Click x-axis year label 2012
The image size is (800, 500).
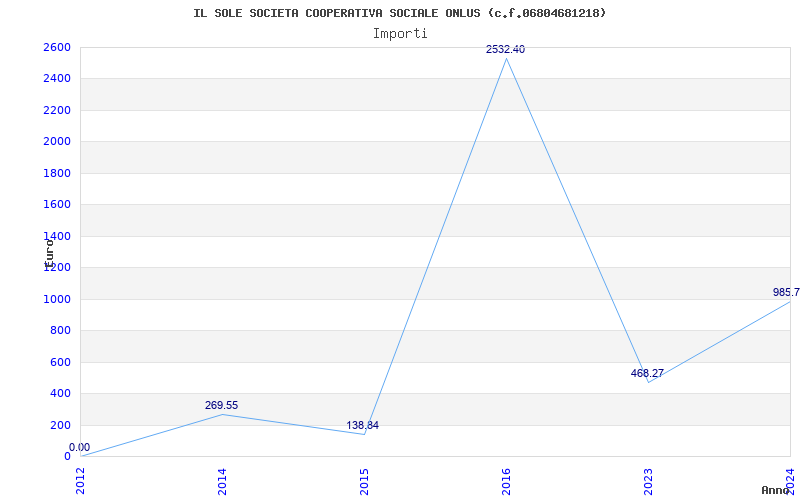[x=80, y=481]
